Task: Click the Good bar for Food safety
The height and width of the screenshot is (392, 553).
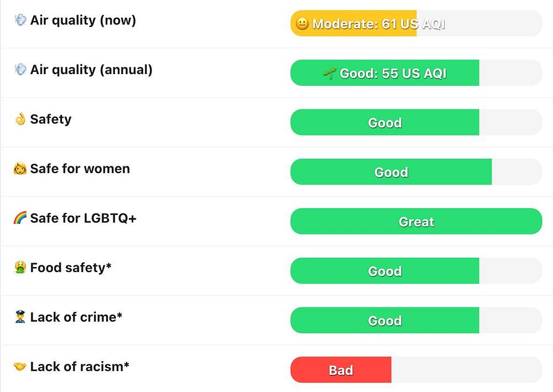Action: 385,271
